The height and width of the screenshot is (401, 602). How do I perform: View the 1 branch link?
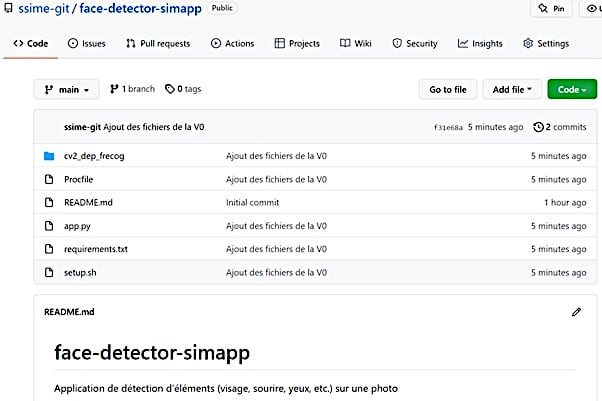pos(132,89)
